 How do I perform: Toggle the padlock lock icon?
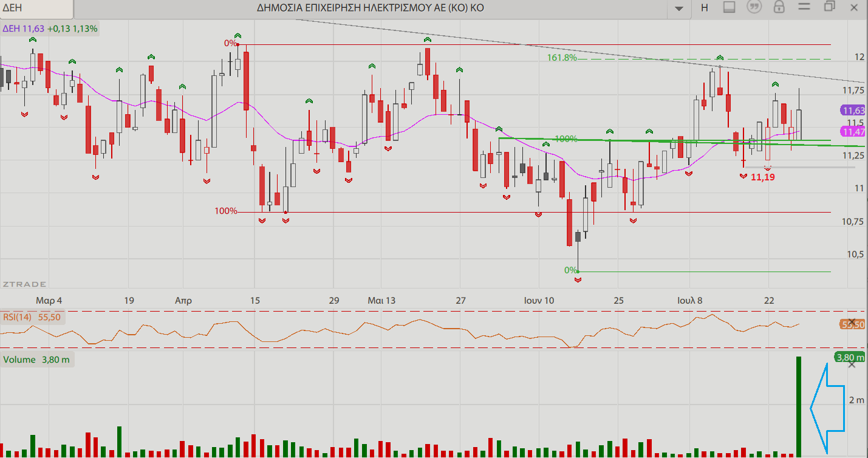pos(779,7)
